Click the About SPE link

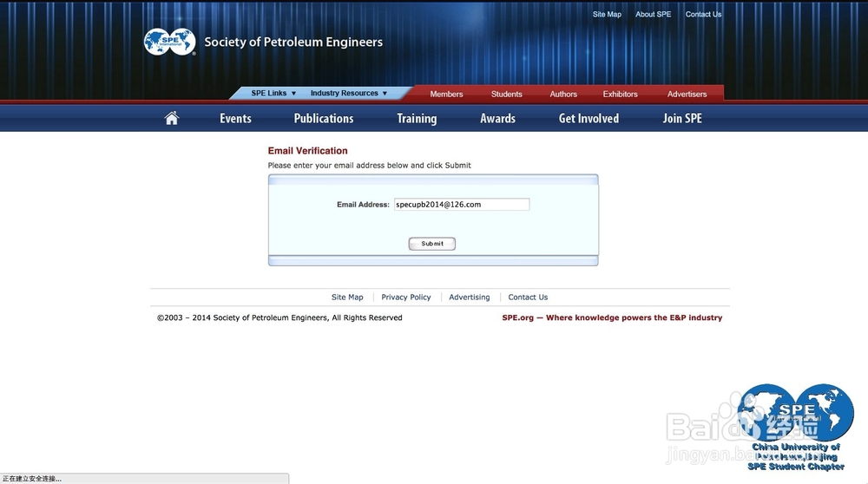pyautogui.click(x=654, y=15)
